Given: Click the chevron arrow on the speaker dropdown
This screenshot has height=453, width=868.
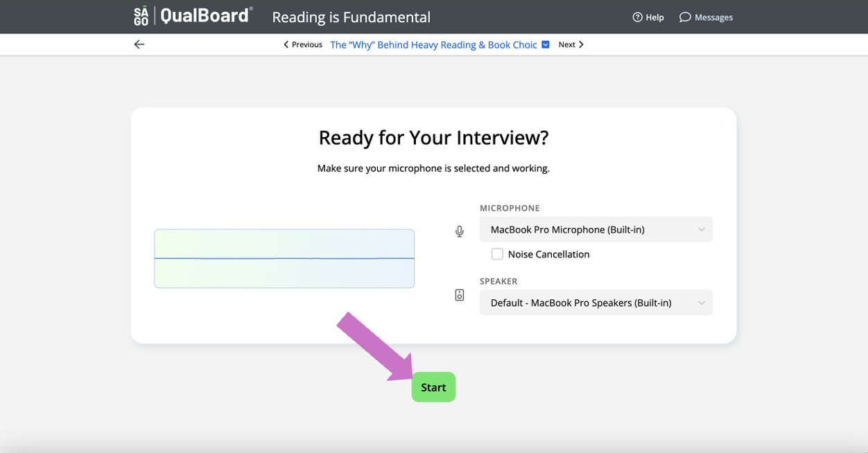Looking at the screenshot, I should pos(702,303).
